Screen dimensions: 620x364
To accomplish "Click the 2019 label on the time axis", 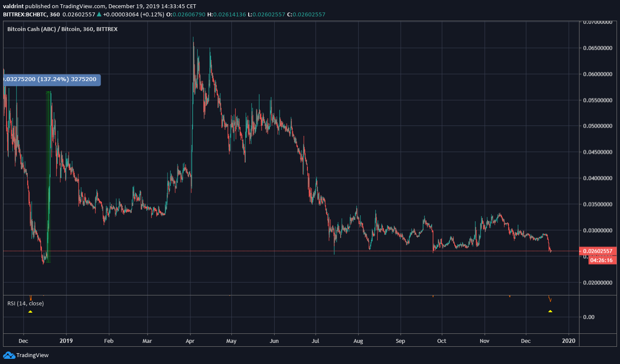I will pyautogui.click(x=66, y=341).
